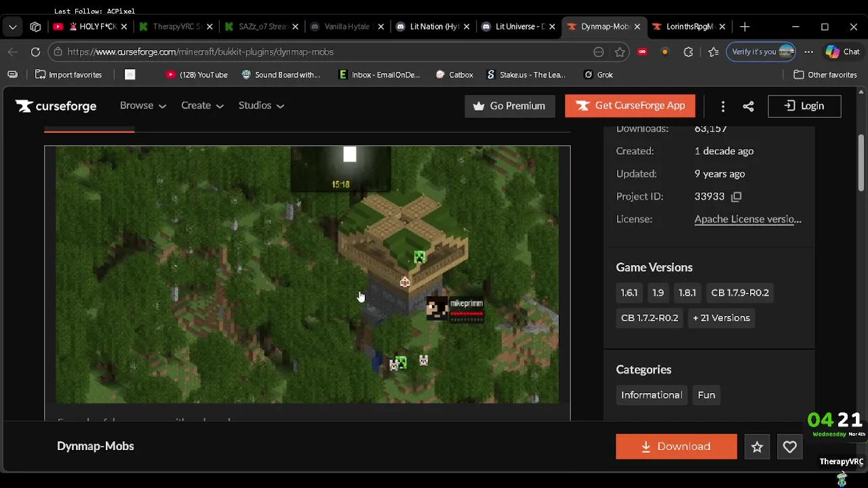Open the Create dropdown menu
Image resolution: width=868 pixels, height=488 pixels.
[x=202, y=106]
